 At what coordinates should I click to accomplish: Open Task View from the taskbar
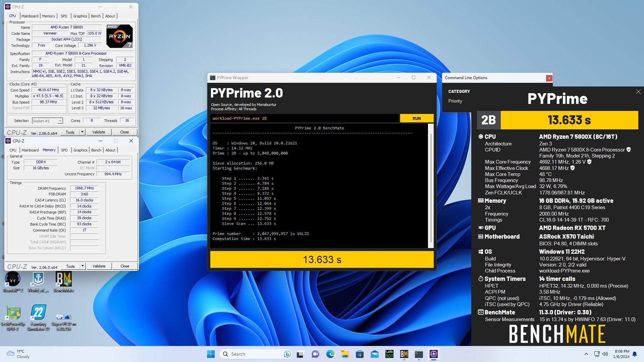(301, 354)
